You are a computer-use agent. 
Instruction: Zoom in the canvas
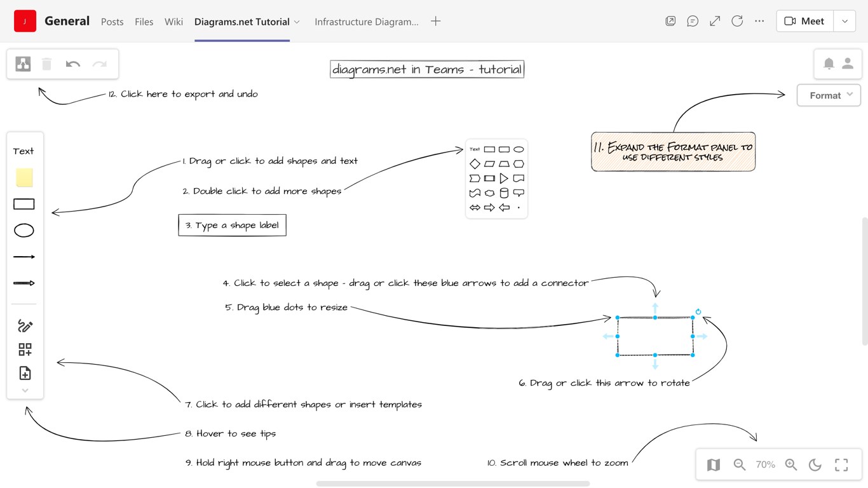791,465
